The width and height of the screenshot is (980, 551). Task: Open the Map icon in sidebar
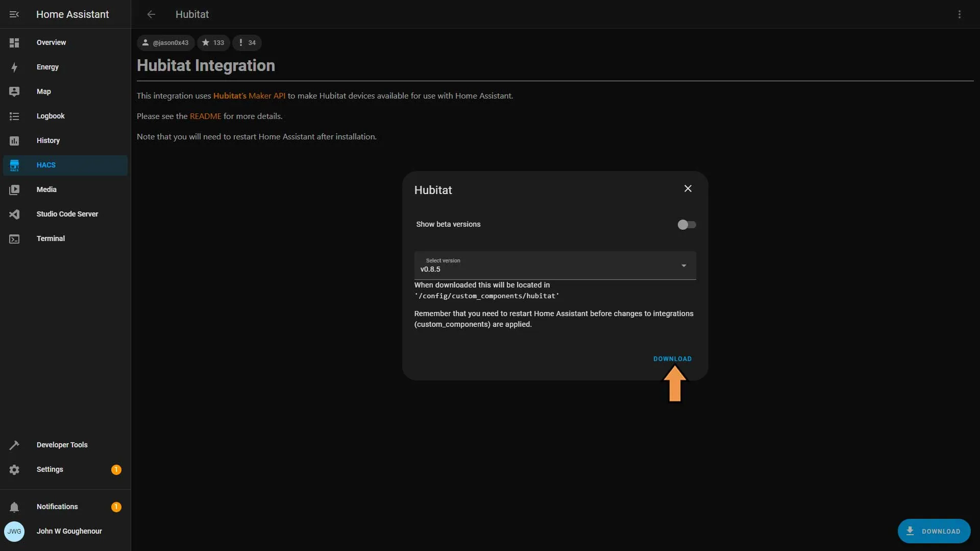[14, 92]
